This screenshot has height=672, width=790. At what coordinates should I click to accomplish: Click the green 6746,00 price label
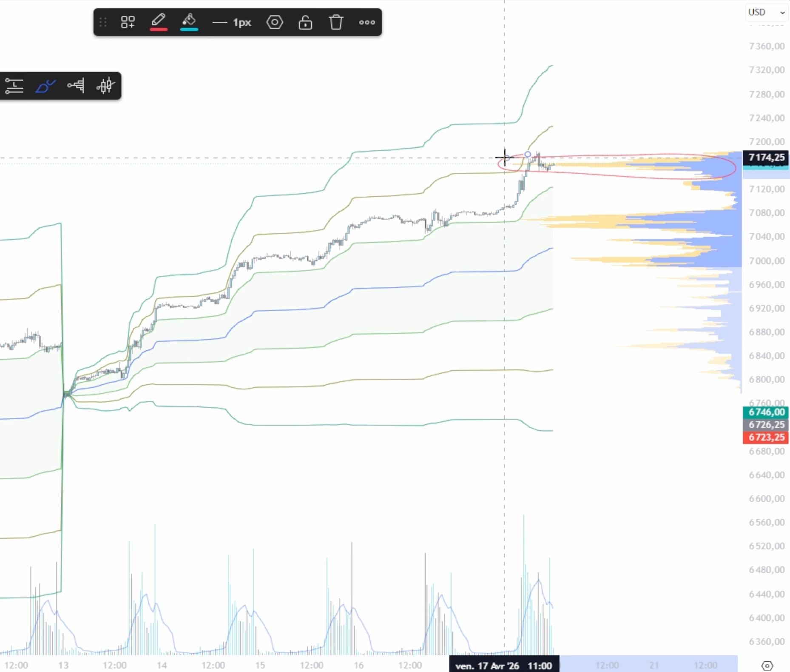(766, 412)
